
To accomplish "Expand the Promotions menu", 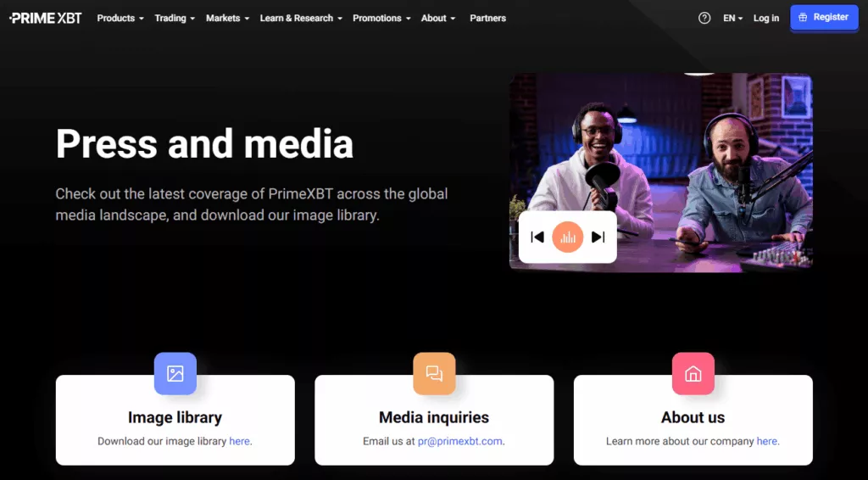I will 381,19.
